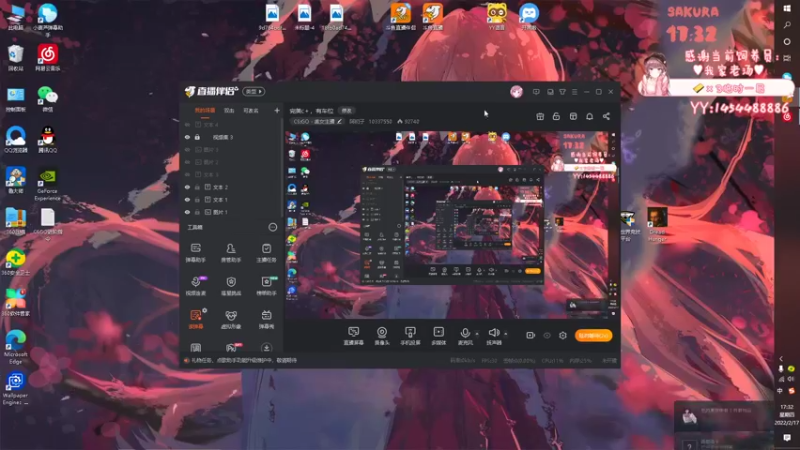This screenshot has width=800, height=450.
Task: Open hamburger menu in title bar
Action: (x=574, y=92)
